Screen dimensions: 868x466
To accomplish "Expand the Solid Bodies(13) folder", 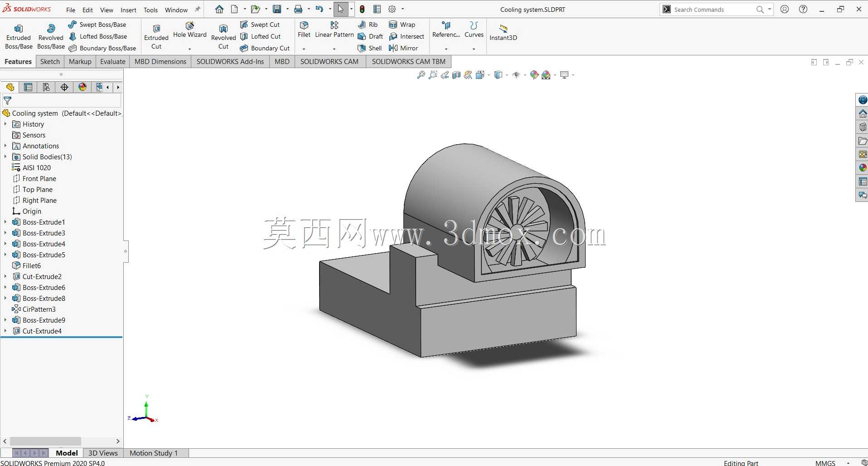I will tap(5, 157).
